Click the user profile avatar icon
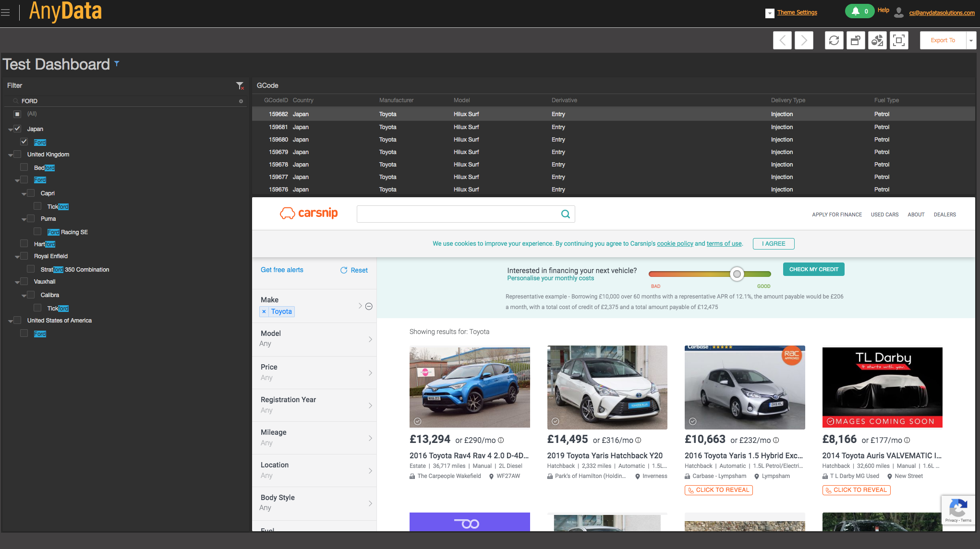 (899, 12)
